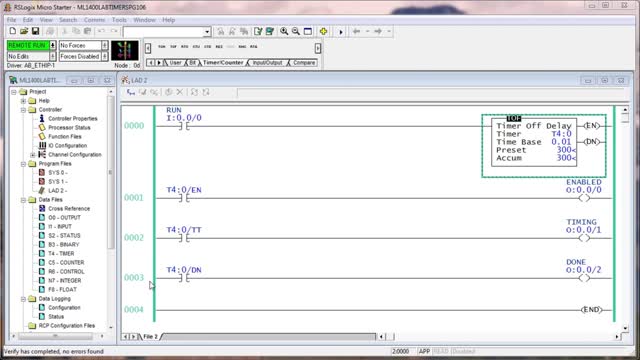Open Processor Status
Screen dimensions: 640x360
point(69,127)
